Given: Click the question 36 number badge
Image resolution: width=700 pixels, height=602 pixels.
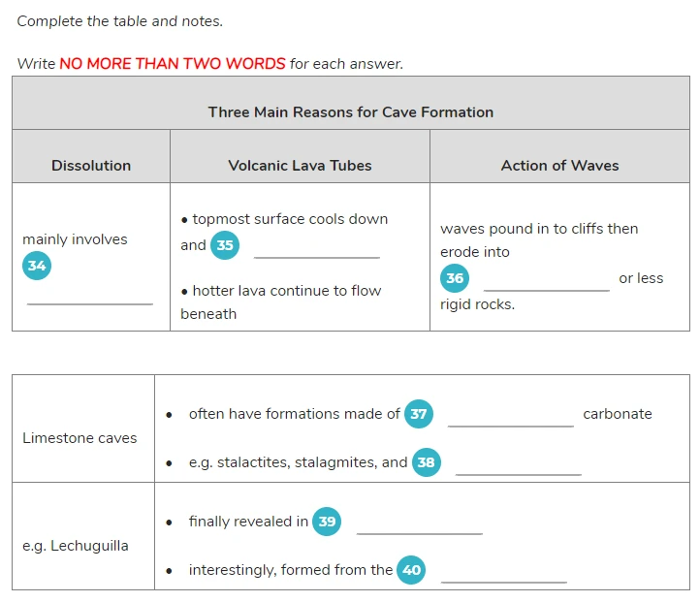Looking at the screenshot, I should point(455,278).
